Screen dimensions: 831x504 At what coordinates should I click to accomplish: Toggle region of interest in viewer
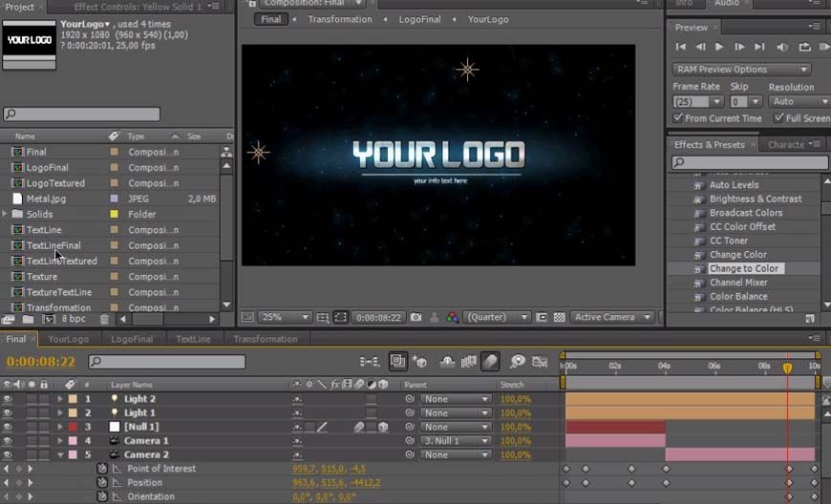click(541, 317)
